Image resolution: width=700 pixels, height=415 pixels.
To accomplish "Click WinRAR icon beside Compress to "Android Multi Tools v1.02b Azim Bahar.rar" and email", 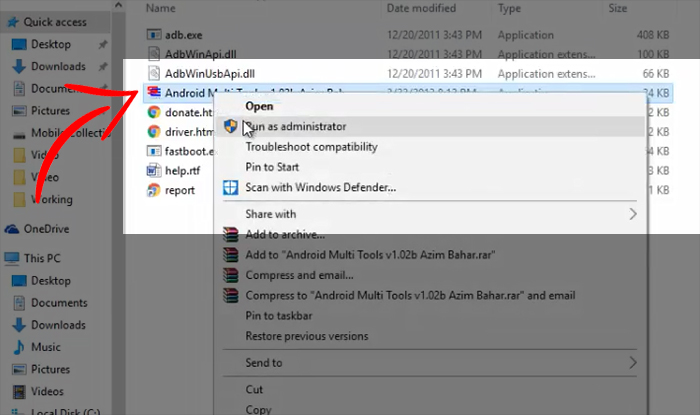I will [x=231, y=295].
